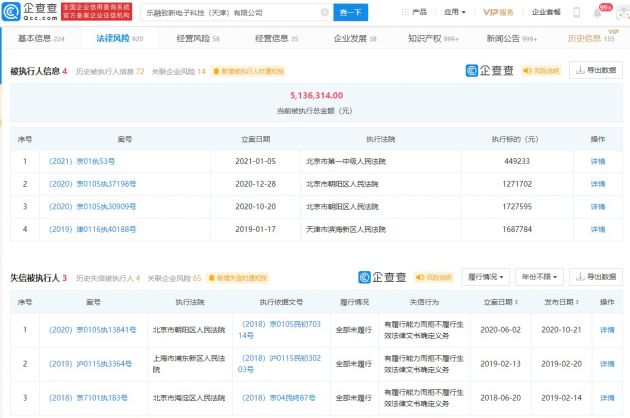Open 历史失信被执行人 4 sub-tab

pyautogui.click(x=108, y=278)
